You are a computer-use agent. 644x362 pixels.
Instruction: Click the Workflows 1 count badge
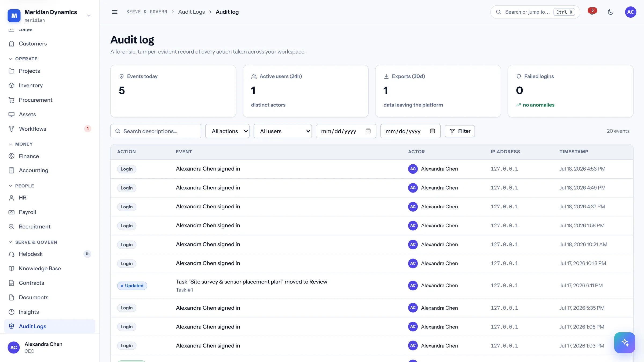pos(87,128)
